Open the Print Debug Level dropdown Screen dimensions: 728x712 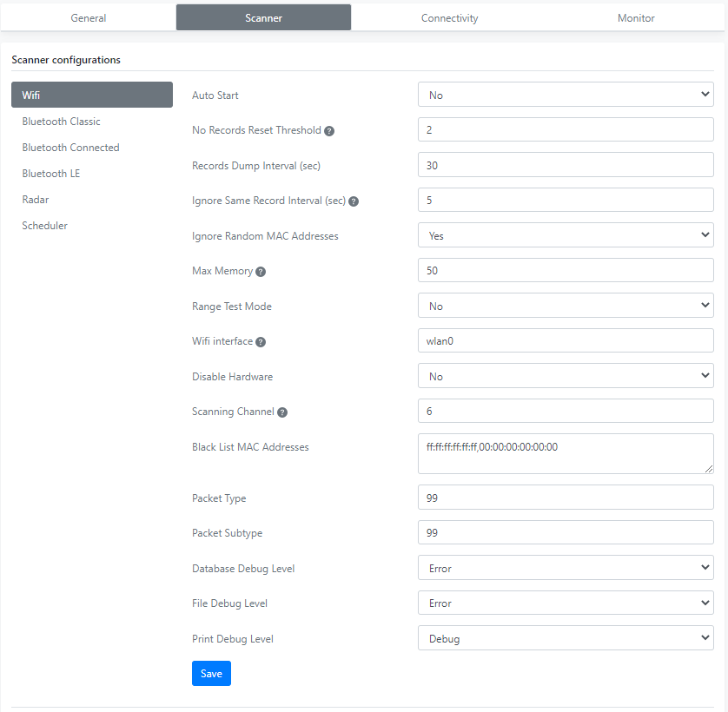click(x=566, y=638)
